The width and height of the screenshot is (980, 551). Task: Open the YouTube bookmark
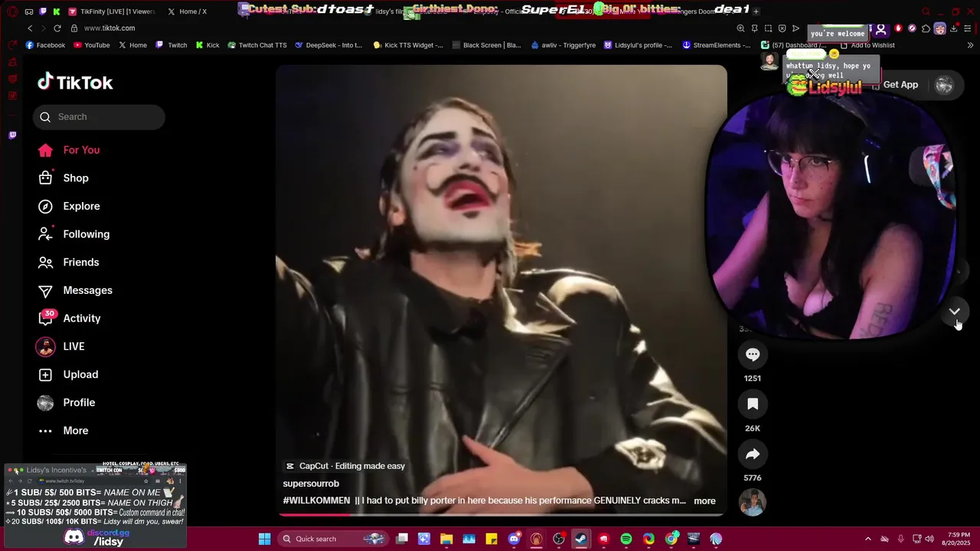(x=91, y=45)
